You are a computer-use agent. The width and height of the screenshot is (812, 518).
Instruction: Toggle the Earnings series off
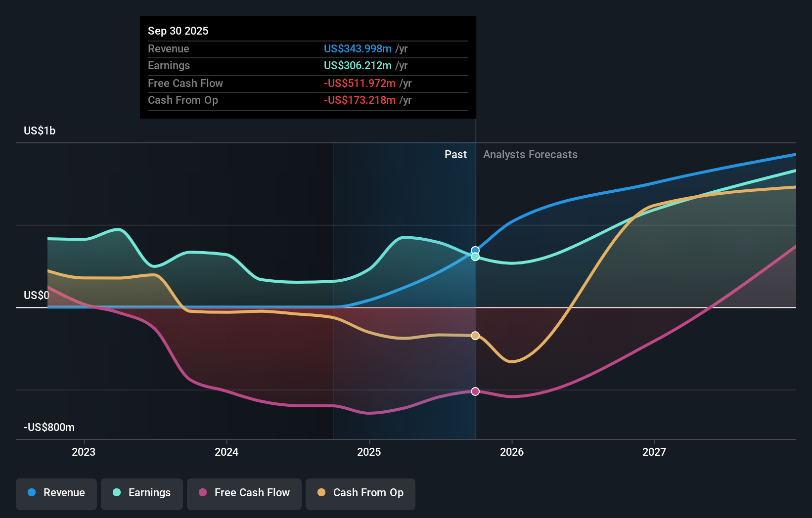pos(141,493)
